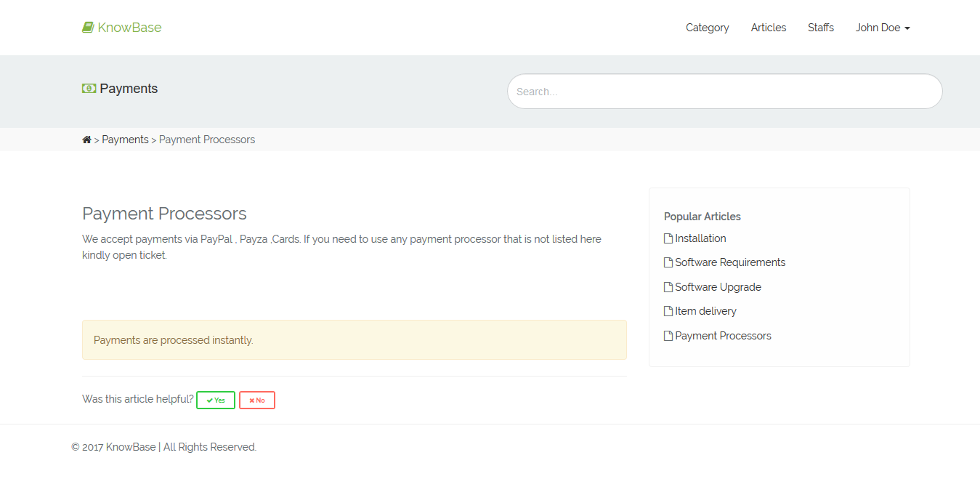Click the KnowBase book logo icon
This screenshot has width=980, height=479.
pos(88,28)
